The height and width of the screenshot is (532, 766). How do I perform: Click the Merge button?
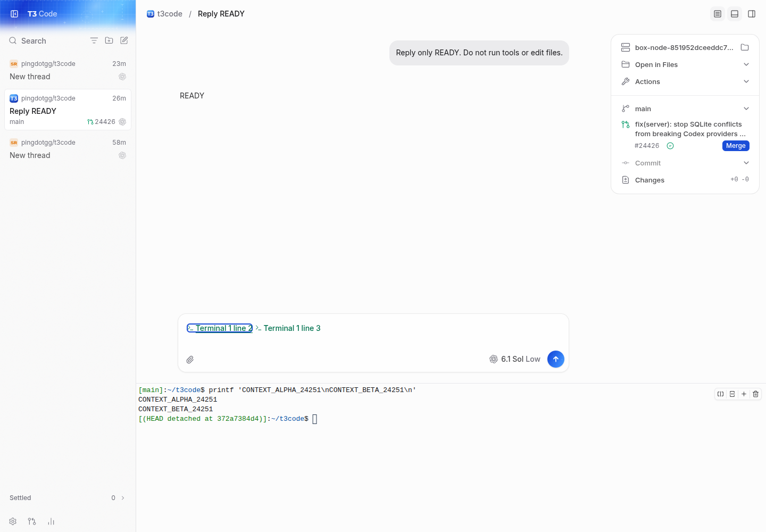pos(736,146)
